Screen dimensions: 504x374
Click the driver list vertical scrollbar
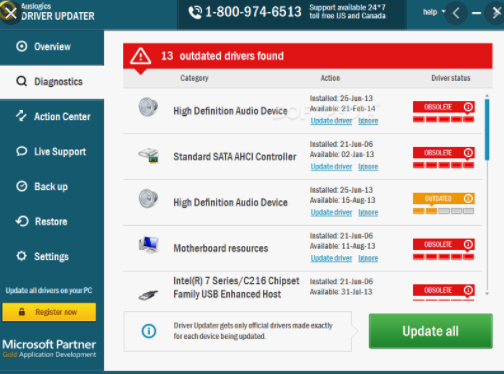[x=487, y=194]
